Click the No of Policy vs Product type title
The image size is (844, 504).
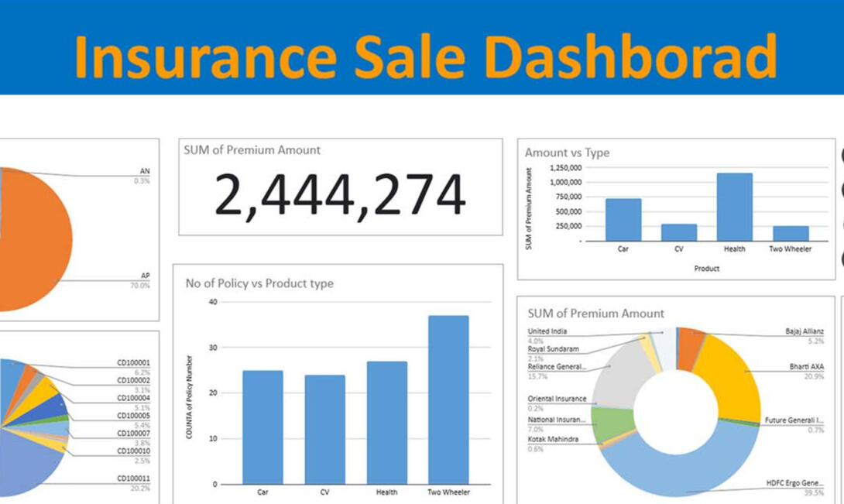pyautogui.click(x=259, y=283)
